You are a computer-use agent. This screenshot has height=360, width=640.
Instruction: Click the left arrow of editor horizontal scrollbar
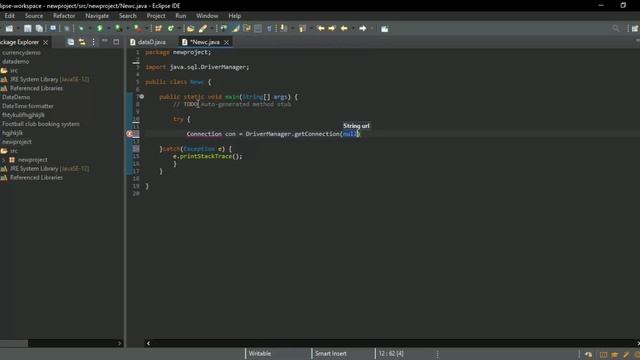coord(148,343)
